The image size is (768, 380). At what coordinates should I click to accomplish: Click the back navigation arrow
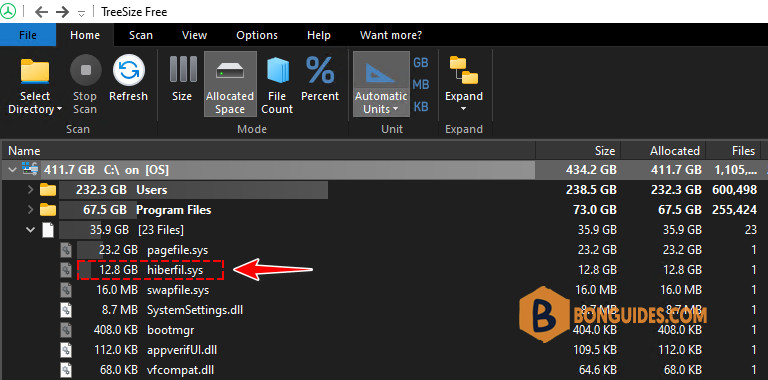41,12
